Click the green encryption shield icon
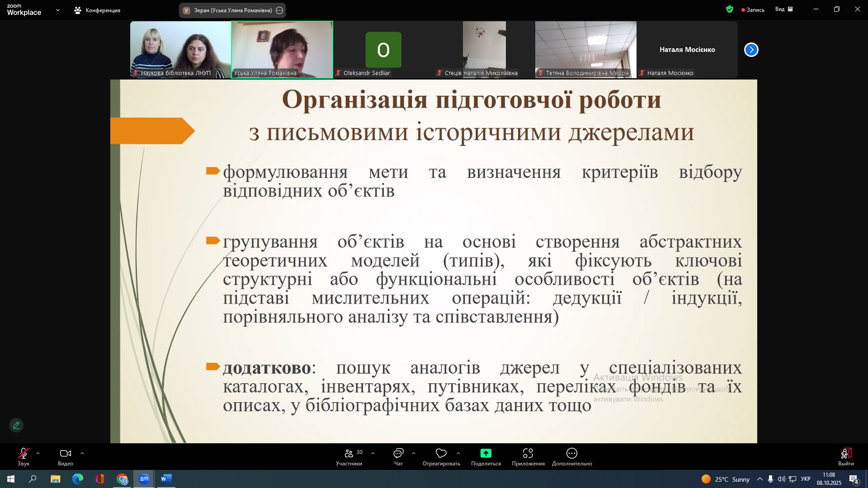 (729, 9)
